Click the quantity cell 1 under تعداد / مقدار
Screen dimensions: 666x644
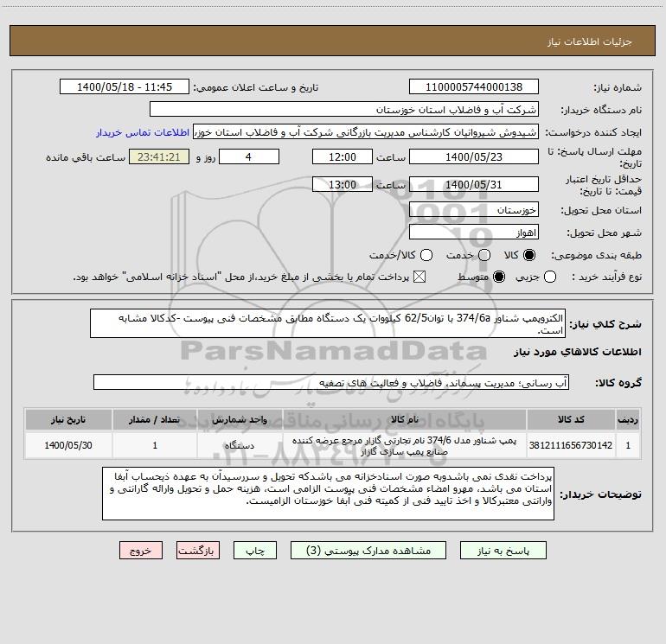pos(155,445)
